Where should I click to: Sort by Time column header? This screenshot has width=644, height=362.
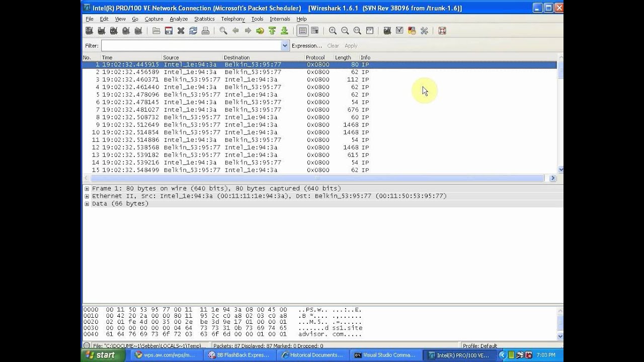(x=131, y=57)
